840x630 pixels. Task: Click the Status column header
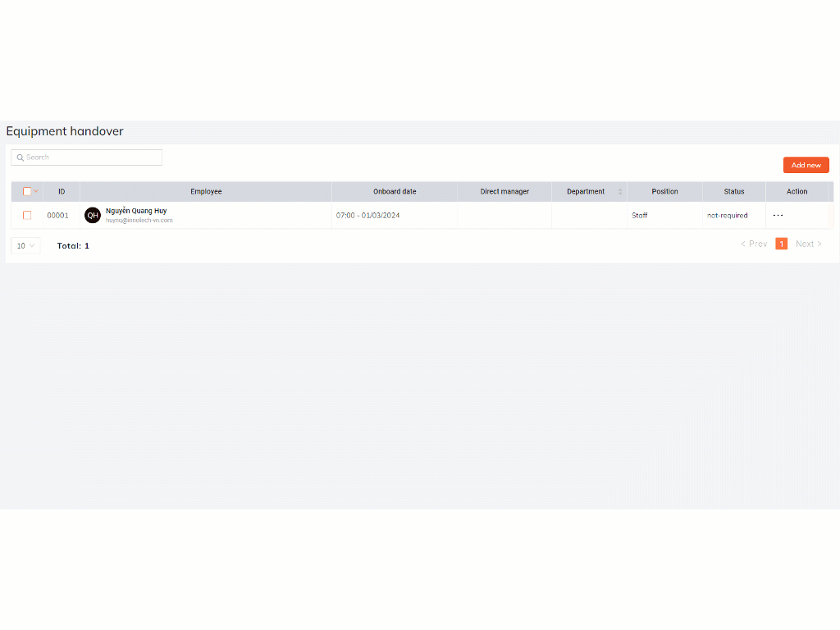(733, 192)
